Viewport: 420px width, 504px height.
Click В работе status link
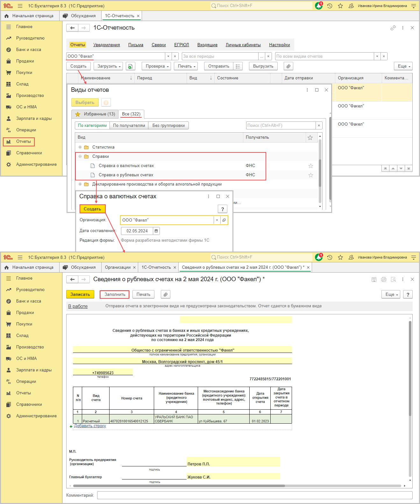tap(78, 306)
